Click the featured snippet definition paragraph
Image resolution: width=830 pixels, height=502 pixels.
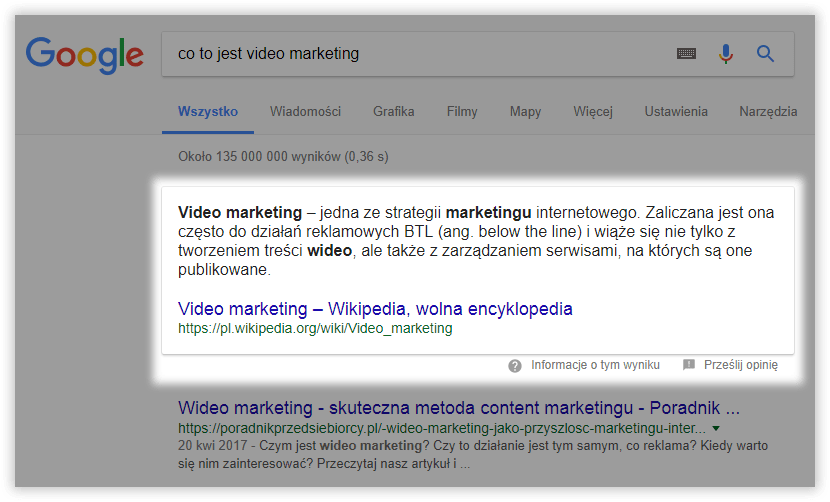476,241
